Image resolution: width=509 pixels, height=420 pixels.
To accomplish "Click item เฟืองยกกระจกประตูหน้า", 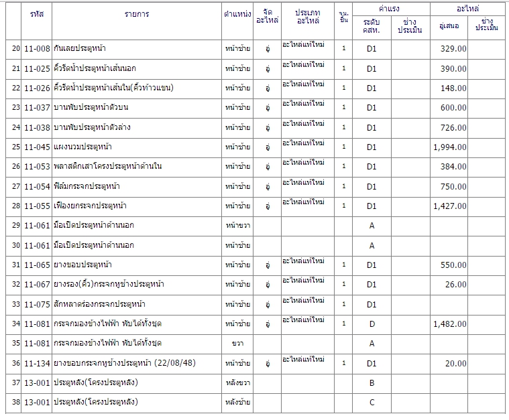I will pyautogui.click(x=90, y=206).
